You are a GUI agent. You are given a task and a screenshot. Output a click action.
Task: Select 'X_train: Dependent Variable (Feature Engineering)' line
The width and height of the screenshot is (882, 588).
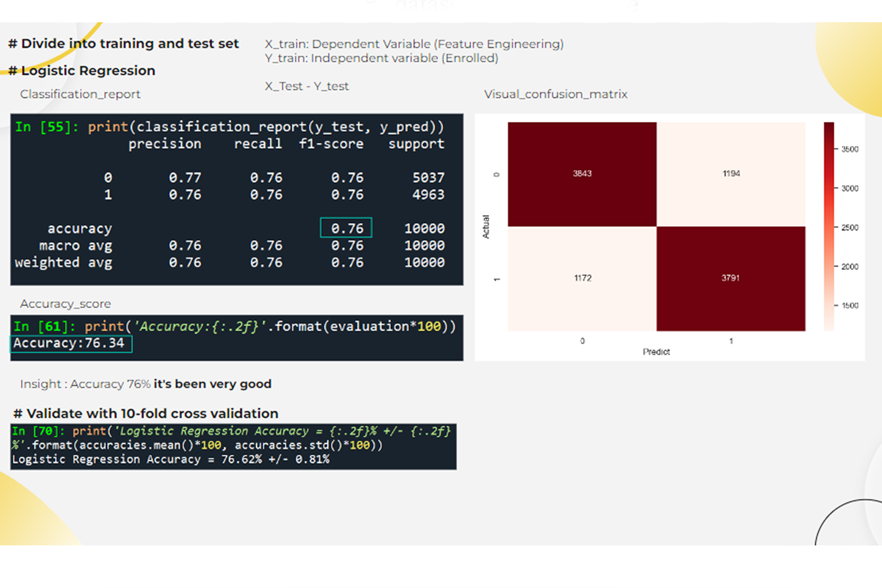click(414, 44)
